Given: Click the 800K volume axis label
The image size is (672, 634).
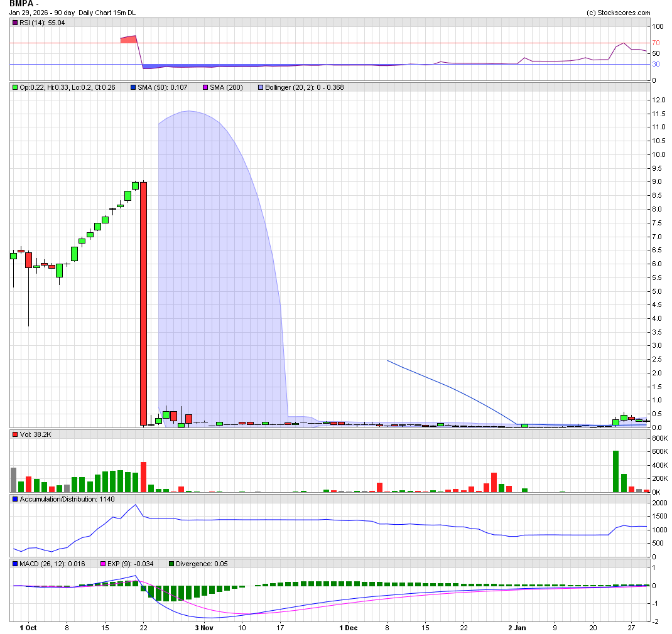Looking at the screenshot, I should click(x=659, y=438).
